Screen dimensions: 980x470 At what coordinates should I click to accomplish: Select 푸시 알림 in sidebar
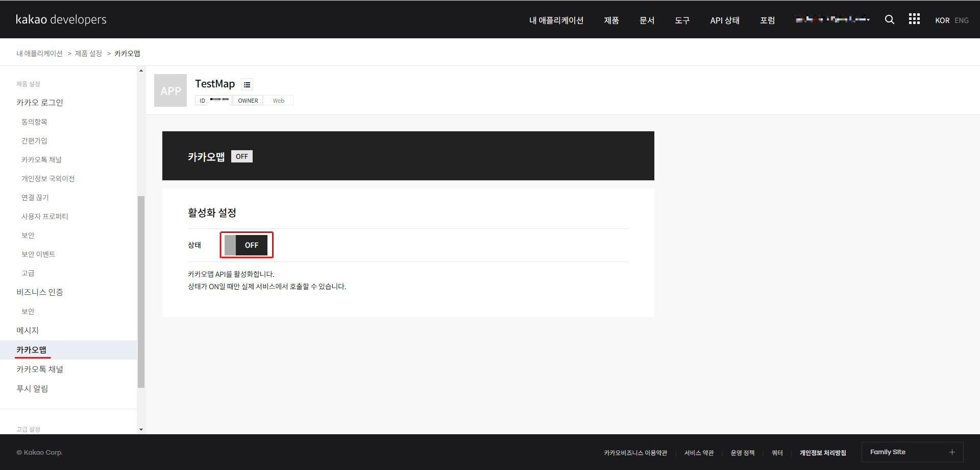click(32, 388)
